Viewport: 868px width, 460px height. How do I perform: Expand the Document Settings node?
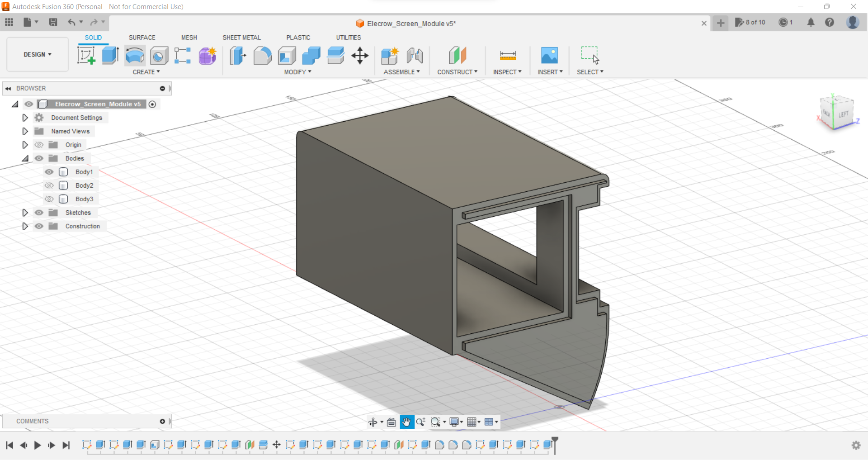click(x=25, y=118)
